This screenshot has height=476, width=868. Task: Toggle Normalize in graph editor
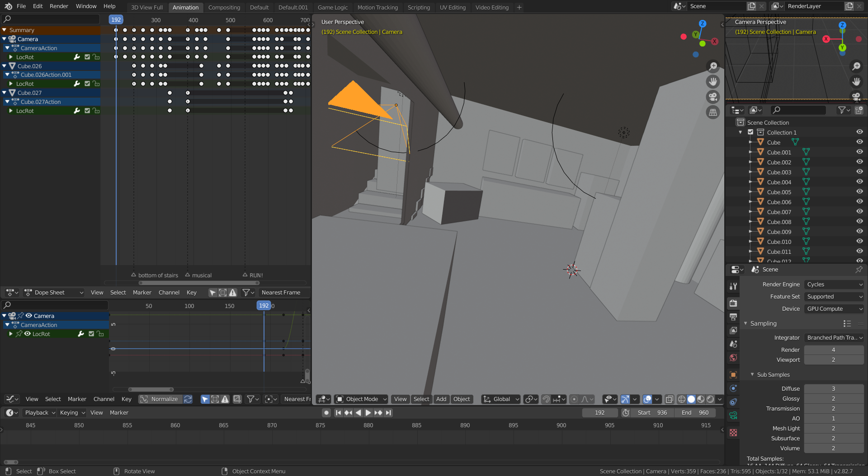point(160,399)
